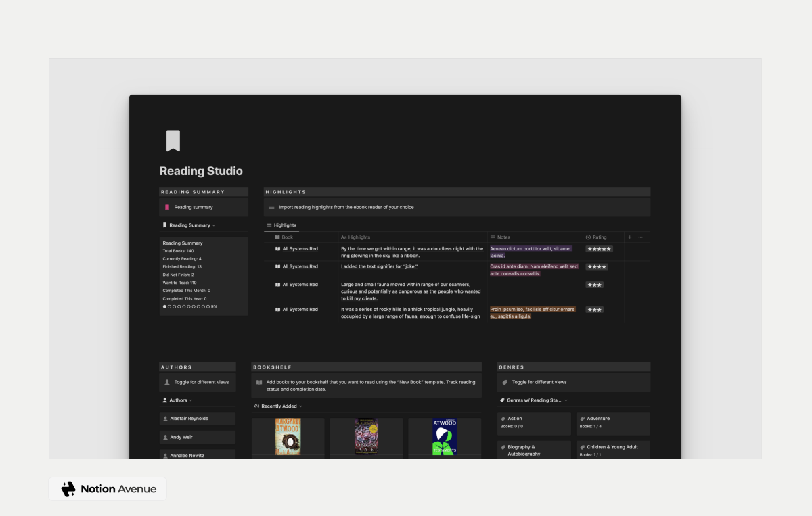
Task: Click the 'Finished Reading: 13' line
Action: 182,266
